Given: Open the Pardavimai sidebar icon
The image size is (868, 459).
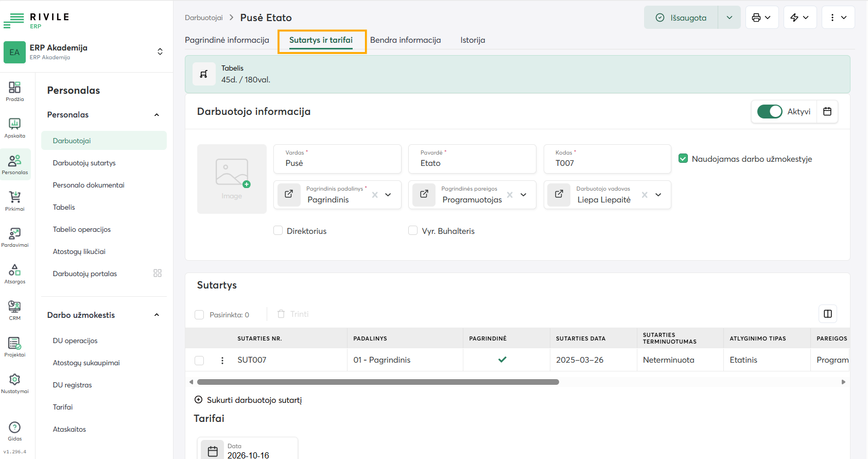Looking at the screenshot, I should point(15,237).
